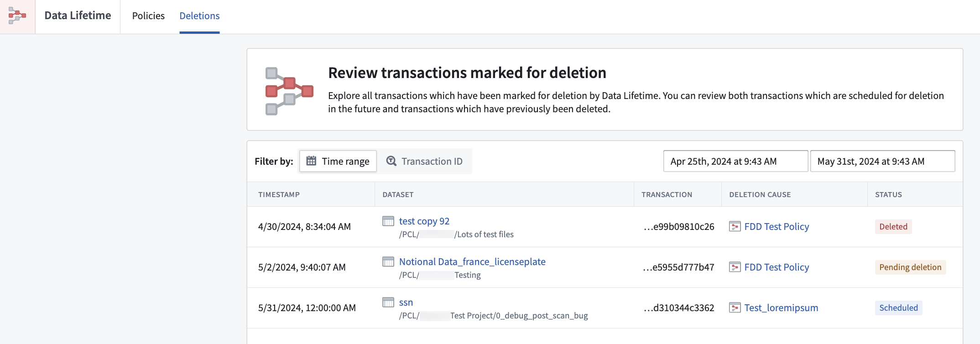
Task: Click dataset icon next to ssn
Action: (x=388, y=302)
